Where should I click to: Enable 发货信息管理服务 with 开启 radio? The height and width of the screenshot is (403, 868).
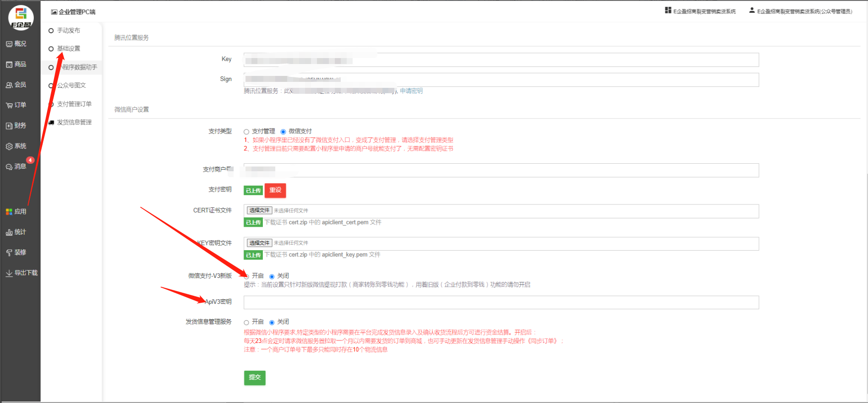point(247,323)
